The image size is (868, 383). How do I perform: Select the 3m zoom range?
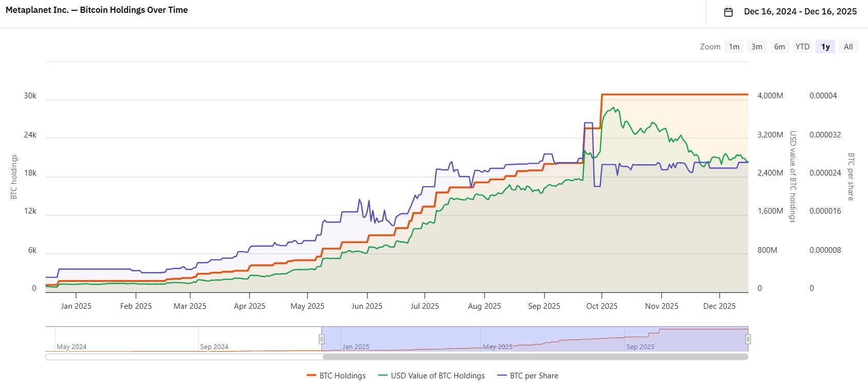click(757, 47)
